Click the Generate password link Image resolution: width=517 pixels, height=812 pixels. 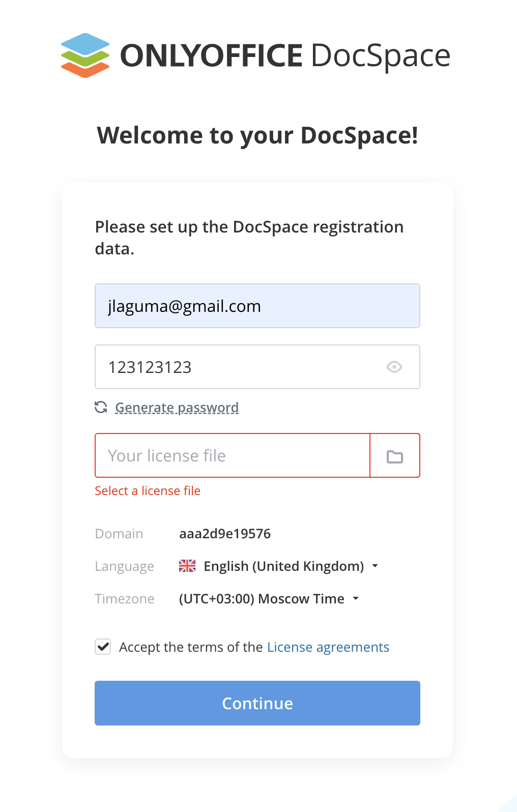177,408
